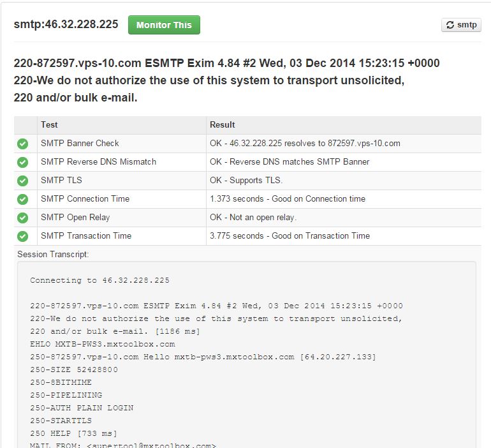Select the SMTP Banner Check test name
The width and height of the screenshot is (491, 448).
pos(80,144)
